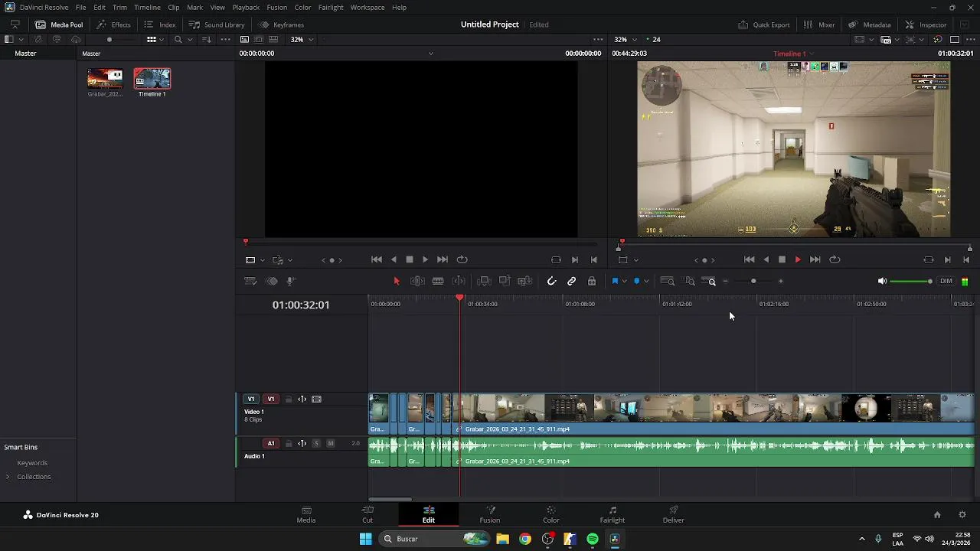Switch to the Cut page
This screenshot has height=551, width=980.
click(367, 514)
